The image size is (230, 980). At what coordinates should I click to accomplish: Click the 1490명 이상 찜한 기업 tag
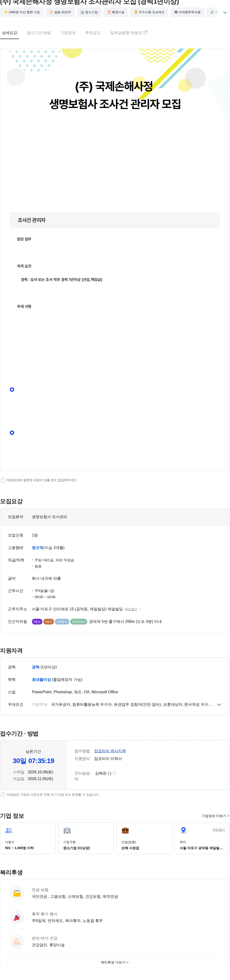pos(22,12)
